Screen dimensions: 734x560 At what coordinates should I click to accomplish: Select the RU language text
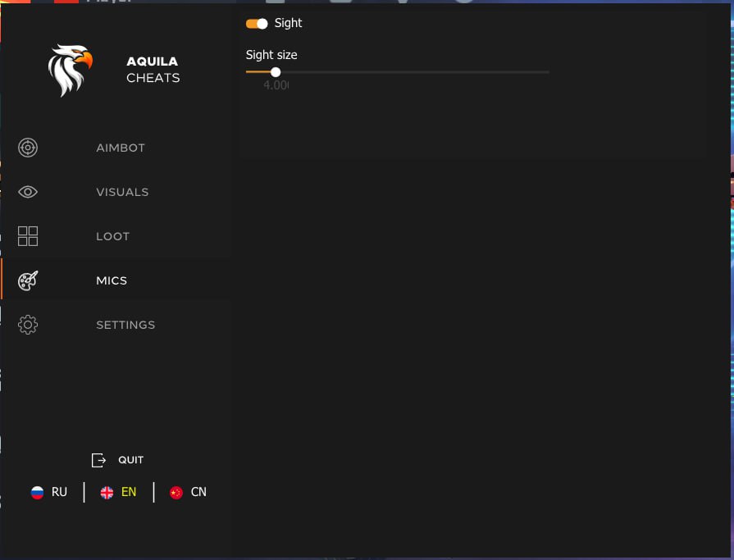tap(59, 492)
